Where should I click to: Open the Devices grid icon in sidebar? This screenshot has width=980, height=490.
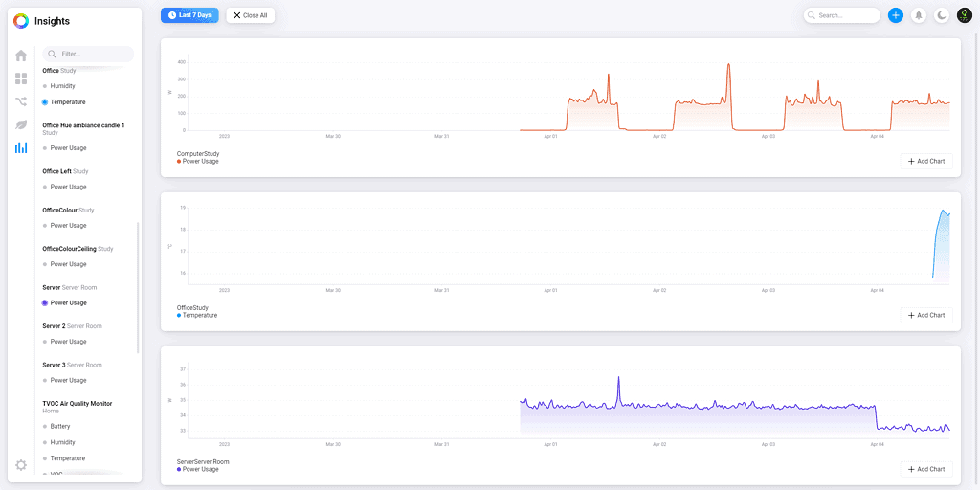(21, 78)
